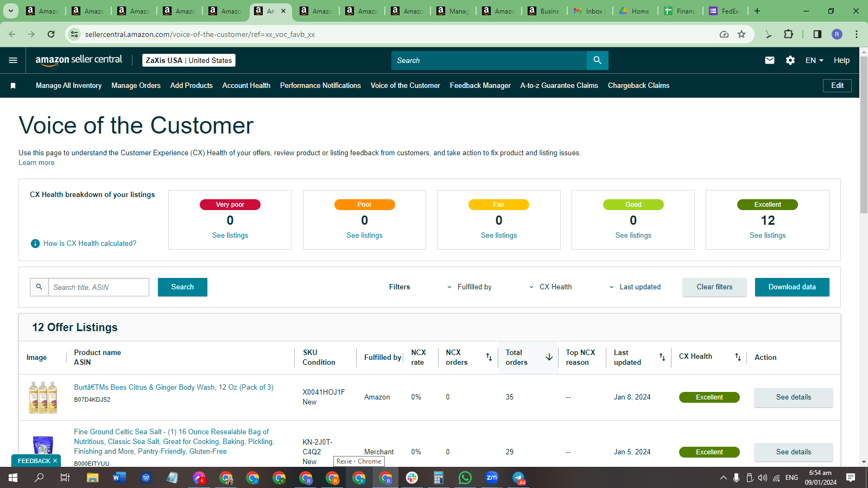
Task: Click the Search title, ASIN field
Action: coord(99,287)
